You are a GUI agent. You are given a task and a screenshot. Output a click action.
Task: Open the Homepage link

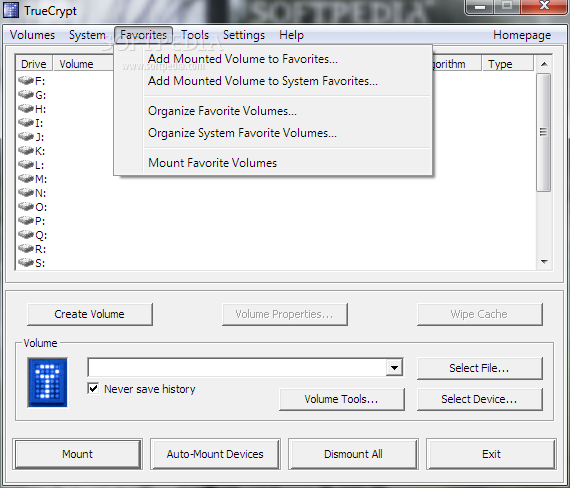(x=522, y=35)
